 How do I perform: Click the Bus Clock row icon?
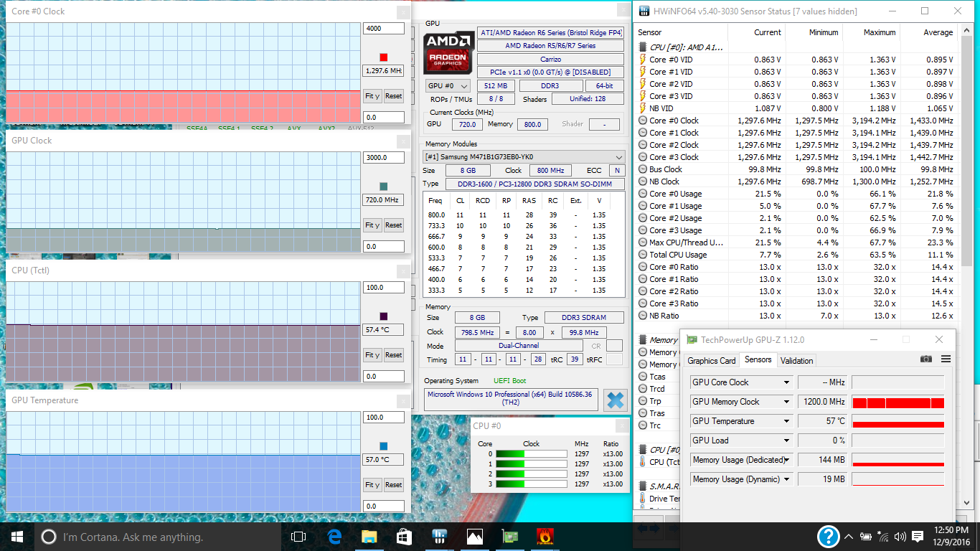pyautogui.click(x=643, y=169)
